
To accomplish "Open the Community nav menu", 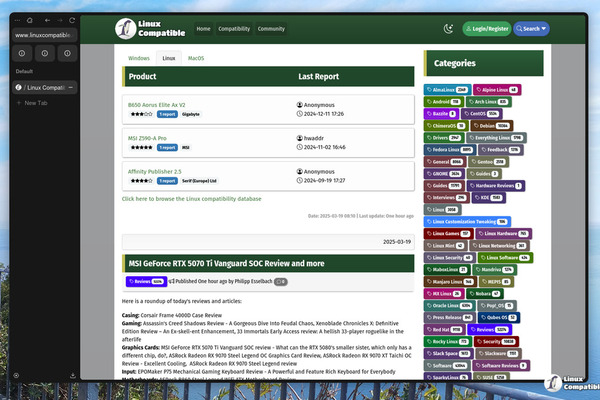I will (271, 29).
